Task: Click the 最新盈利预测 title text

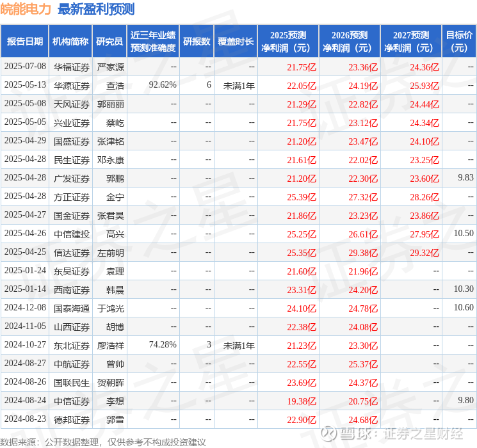Action: coord(96,9)
